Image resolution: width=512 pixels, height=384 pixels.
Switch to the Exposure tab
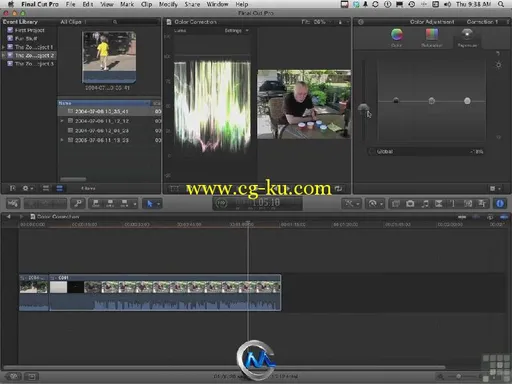pos(467,37)
